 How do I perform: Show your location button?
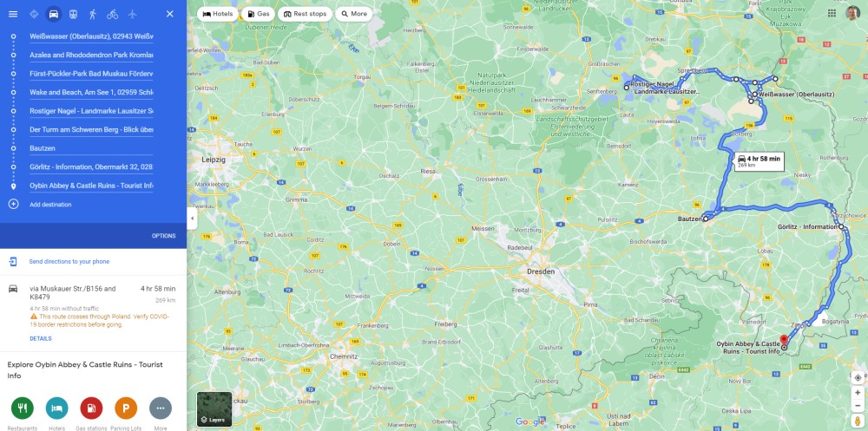coord(858,377)
